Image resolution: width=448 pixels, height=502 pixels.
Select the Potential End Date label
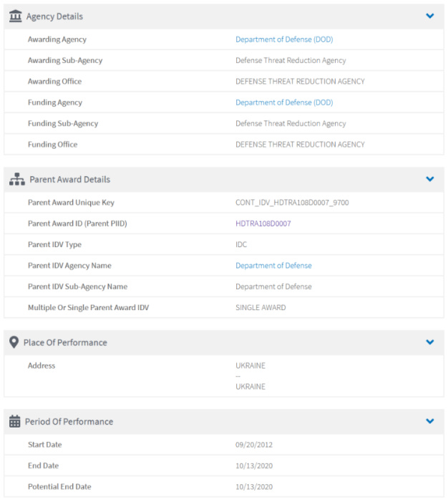point(59,487)
